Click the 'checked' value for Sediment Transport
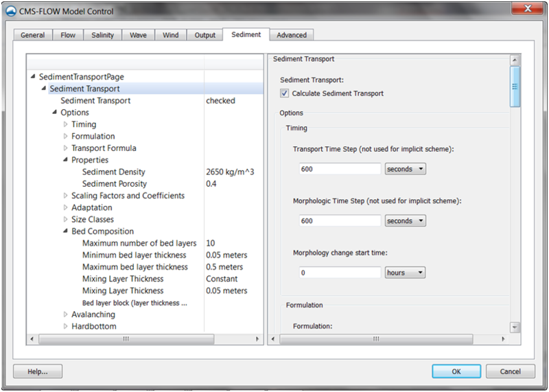 tap(220, 100)
